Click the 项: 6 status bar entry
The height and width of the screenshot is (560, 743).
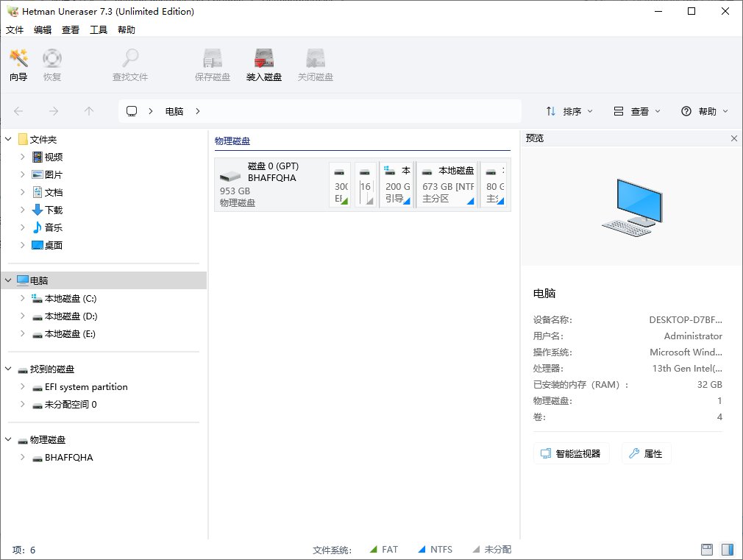click(24, 550)
